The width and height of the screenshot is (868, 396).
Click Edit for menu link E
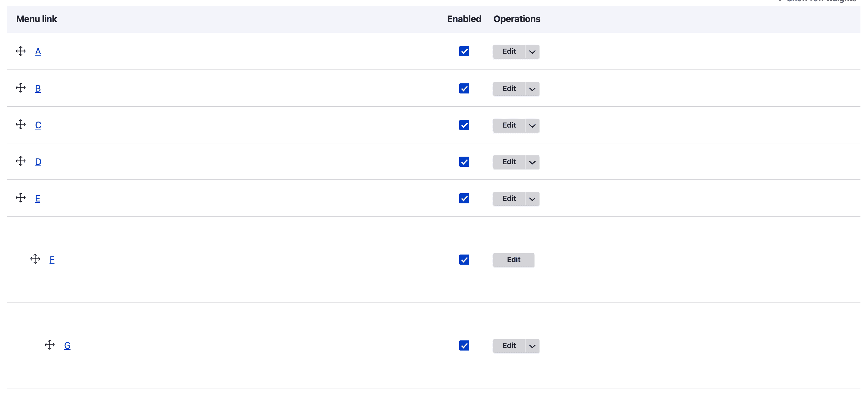509,199
